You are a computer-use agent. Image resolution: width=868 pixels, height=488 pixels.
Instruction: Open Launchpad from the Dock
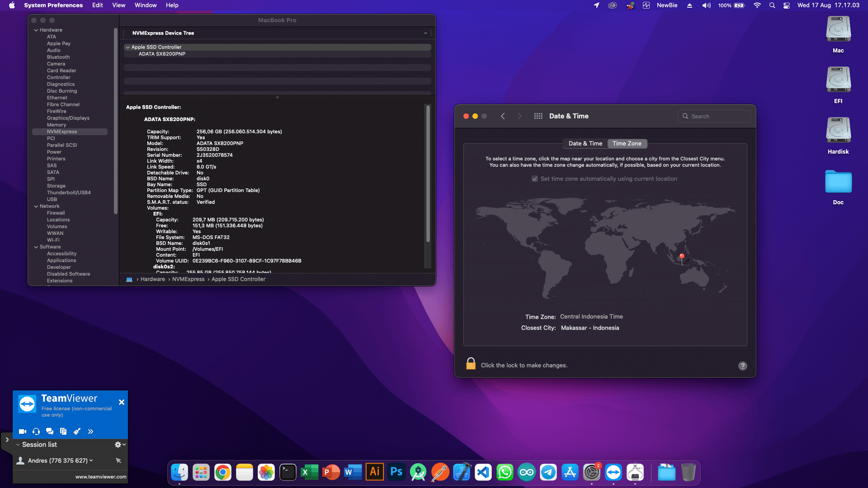click(201, 473)
